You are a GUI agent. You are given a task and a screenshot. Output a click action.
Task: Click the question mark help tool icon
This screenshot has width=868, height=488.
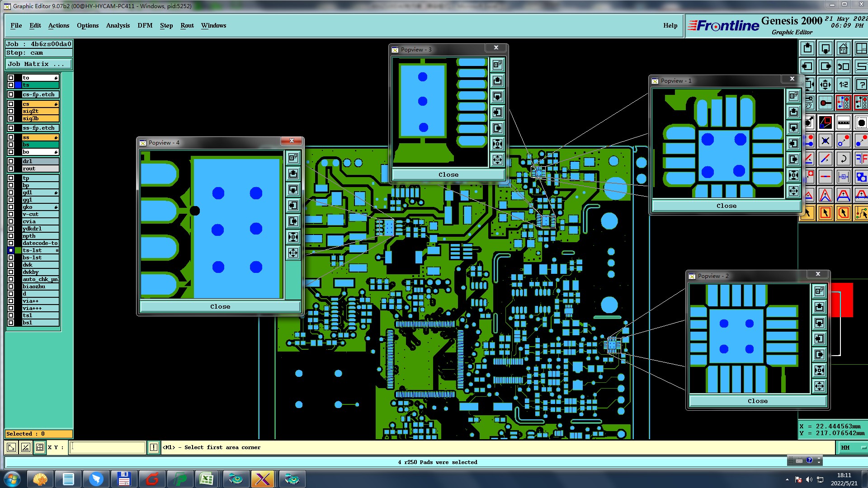coord(861,84)
